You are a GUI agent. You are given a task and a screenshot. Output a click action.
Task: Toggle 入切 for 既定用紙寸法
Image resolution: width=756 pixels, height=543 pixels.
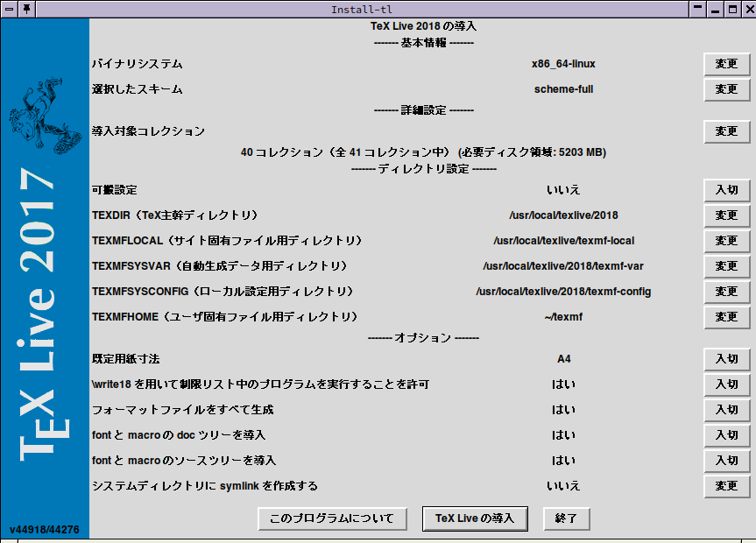[x=726, y=359]
